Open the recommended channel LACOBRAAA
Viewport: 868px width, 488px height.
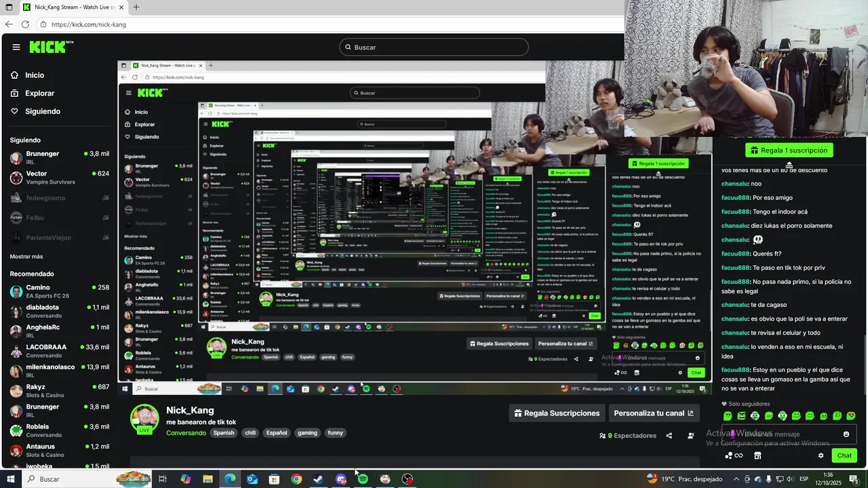tap(60, 351)
